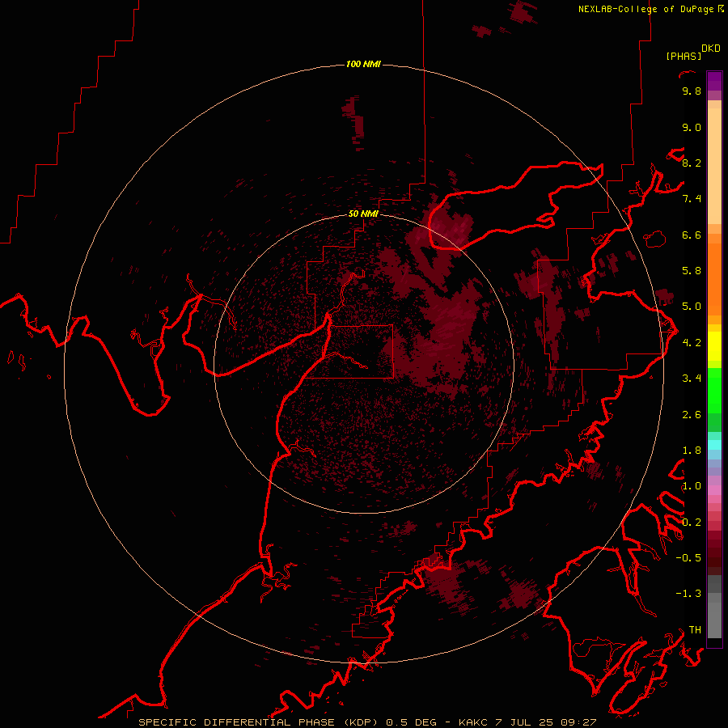Click the 4.2 color scale value
The width and height of the screenshot is (728, 728).
[x=692, y=343]
